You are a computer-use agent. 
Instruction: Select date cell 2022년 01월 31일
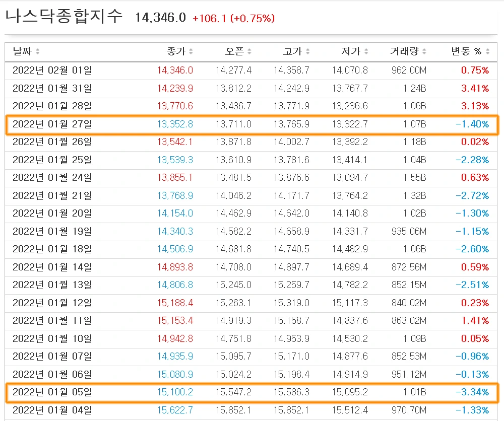point(52,88)
